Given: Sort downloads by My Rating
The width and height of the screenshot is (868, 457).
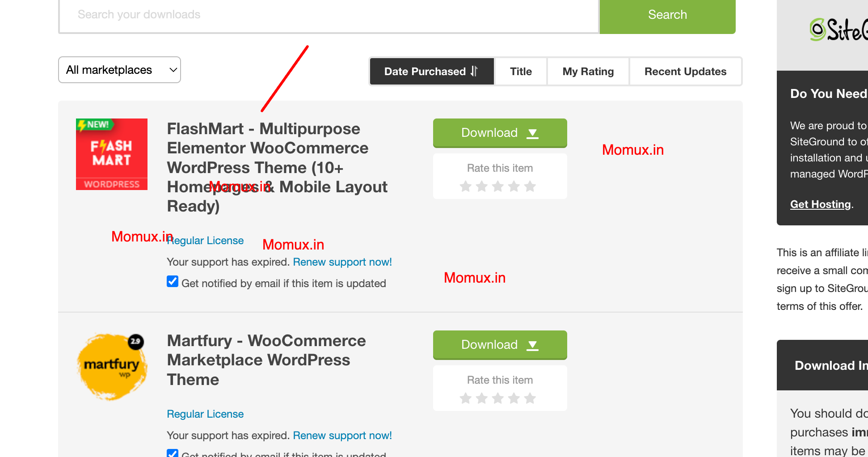Looking at the screenshot, I should click(588, 72).
